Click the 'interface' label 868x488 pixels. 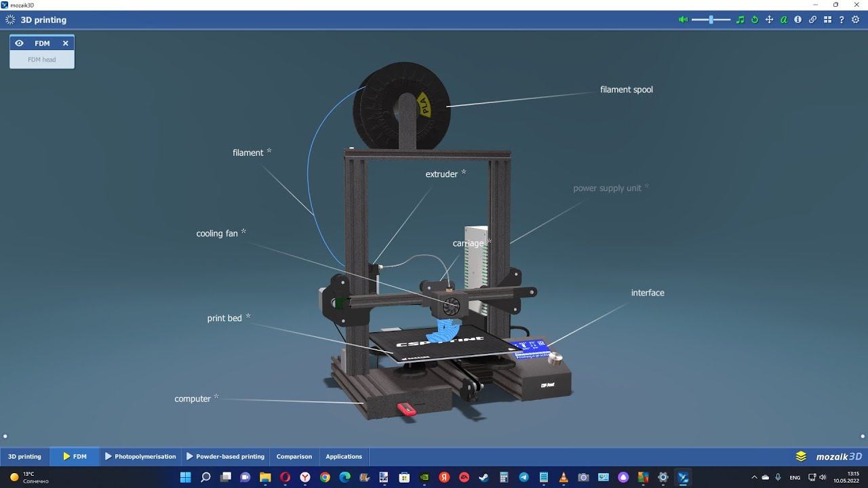pos(648,293)
